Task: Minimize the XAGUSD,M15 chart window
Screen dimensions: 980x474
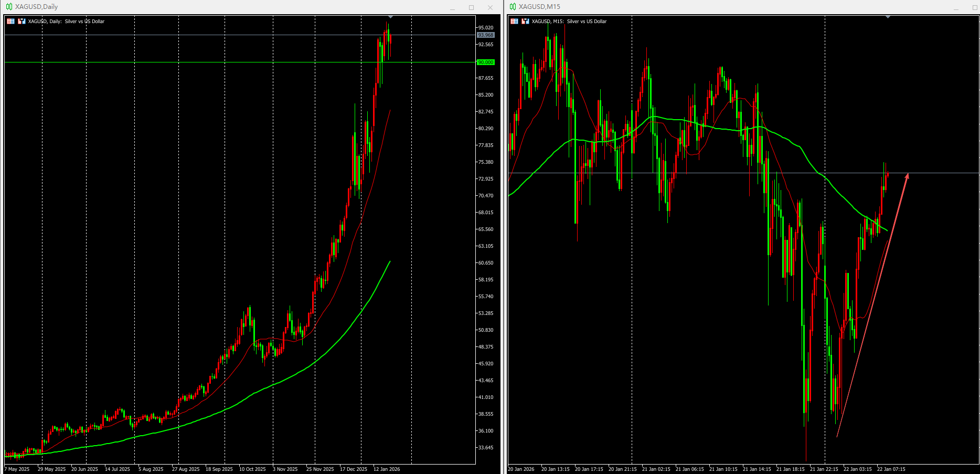Action: pyautogui.click(x=956, y=7)
